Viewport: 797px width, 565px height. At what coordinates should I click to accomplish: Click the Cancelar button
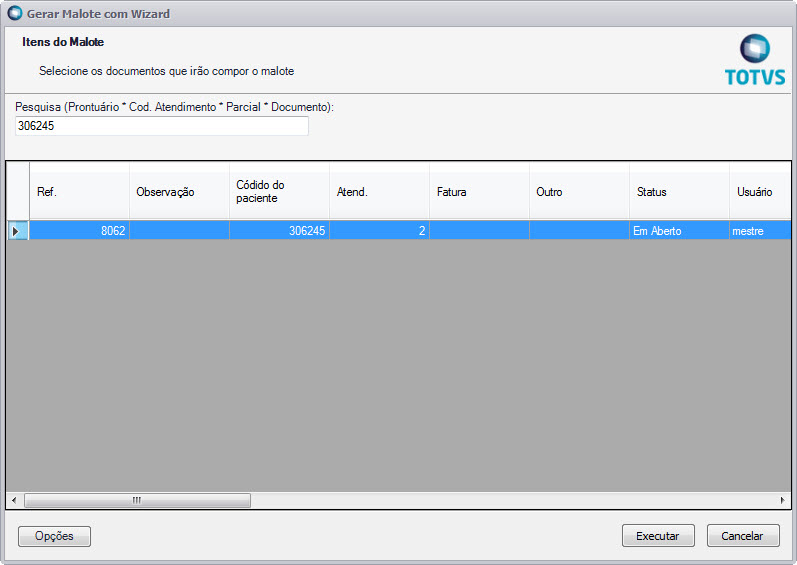tap(743, 536)
